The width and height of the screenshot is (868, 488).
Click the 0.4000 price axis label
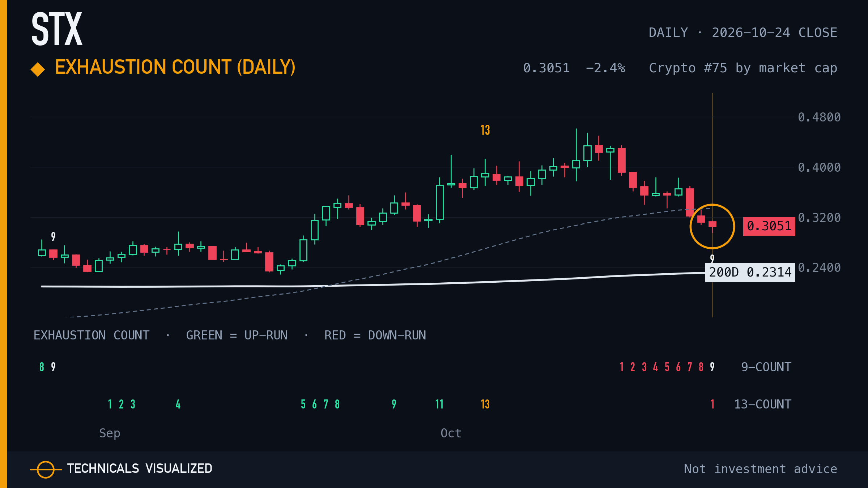click(819, 167)
